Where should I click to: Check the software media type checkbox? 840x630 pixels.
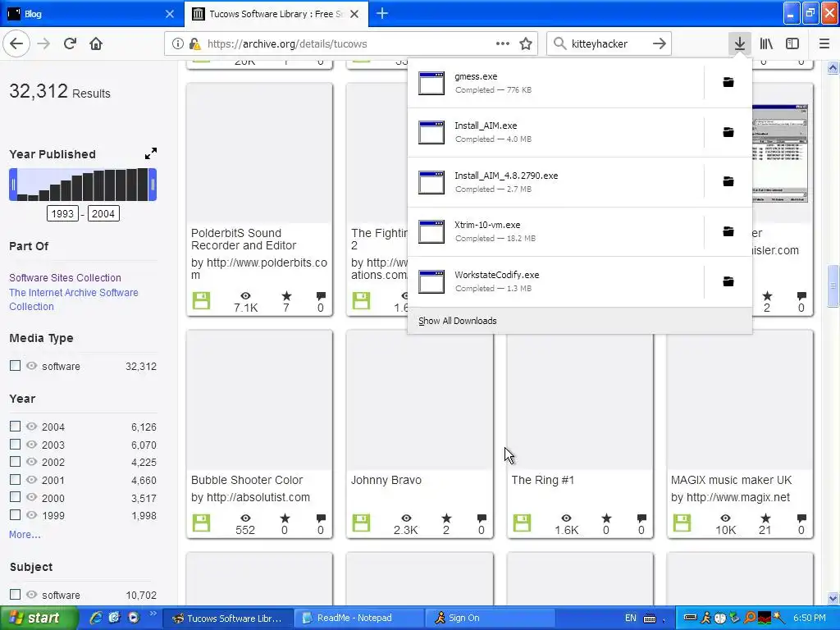(x=15, y=365)
